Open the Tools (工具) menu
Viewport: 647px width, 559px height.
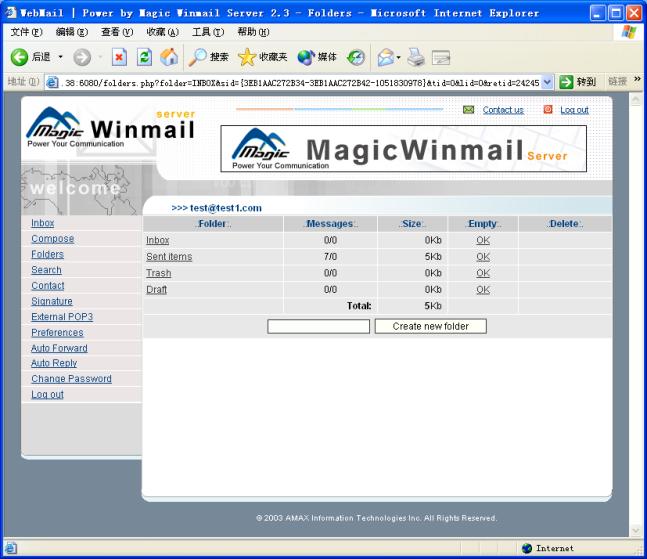coord(207,32)
